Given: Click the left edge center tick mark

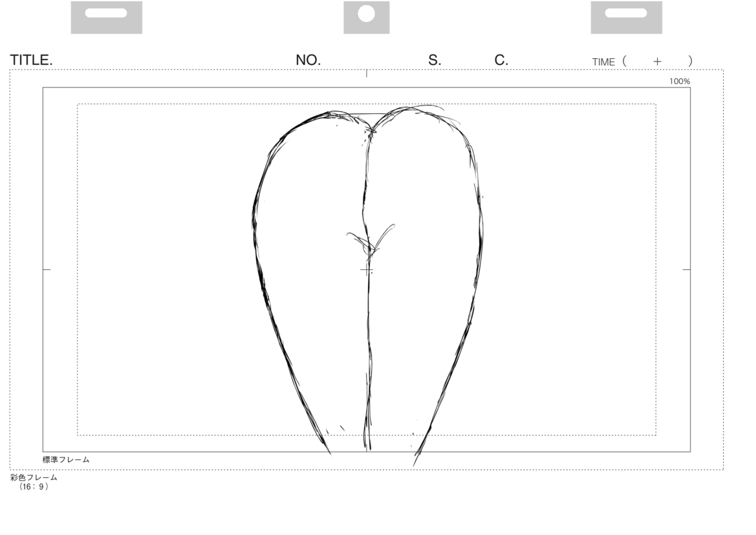Looking at the screenshot, I should pos(47,268).
